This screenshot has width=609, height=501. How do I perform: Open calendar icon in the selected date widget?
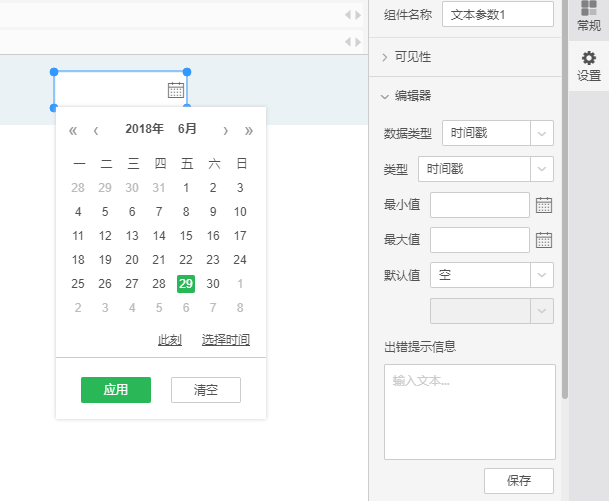click(176, 90)
